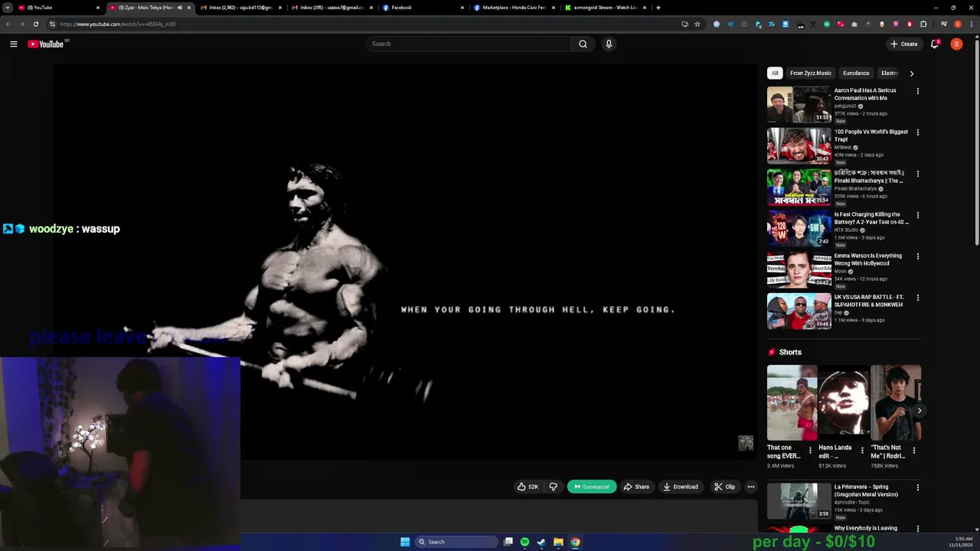The height and width of the screenshot is (551, 980).
Task: Open the YouTube hamburger guide menu
Action: pos(14,44)
